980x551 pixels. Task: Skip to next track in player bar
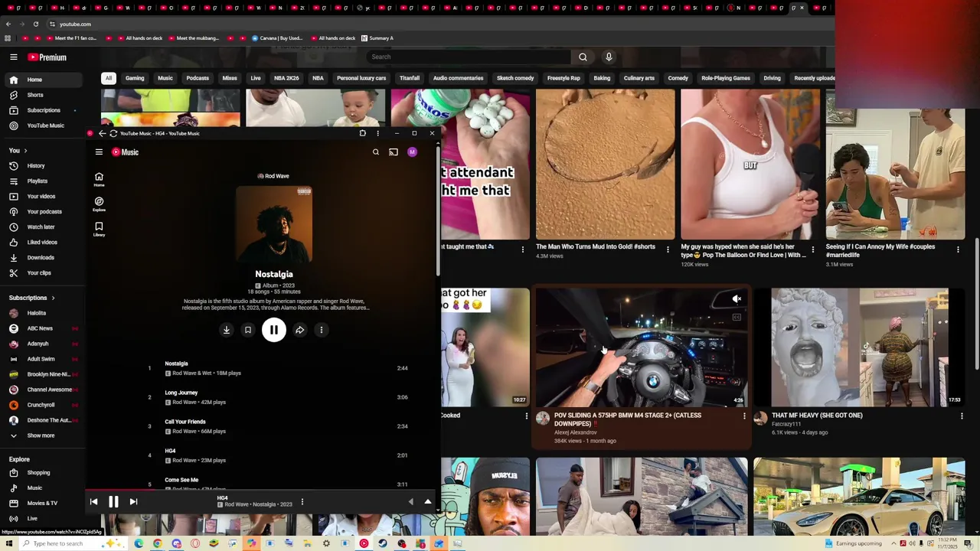pos(133,502)
